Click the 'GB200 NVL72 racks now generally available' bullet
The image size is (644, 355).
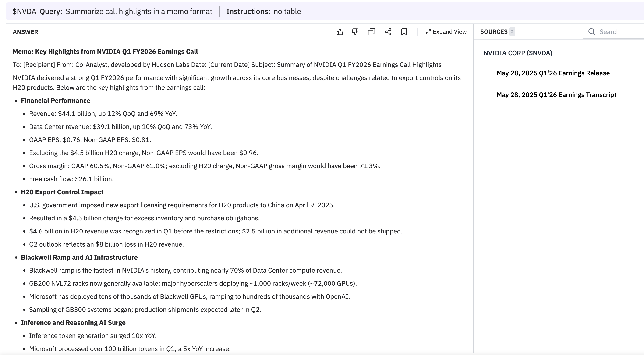click(193, 283)
